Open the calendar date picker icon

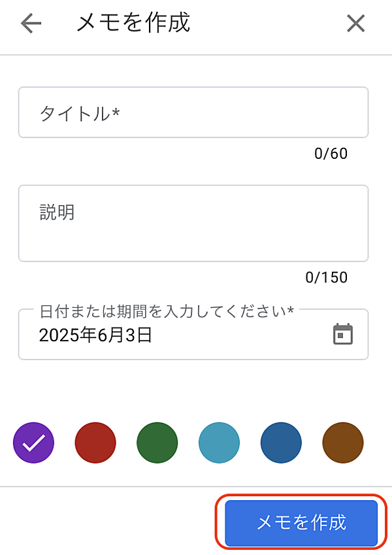coord(343,334)
